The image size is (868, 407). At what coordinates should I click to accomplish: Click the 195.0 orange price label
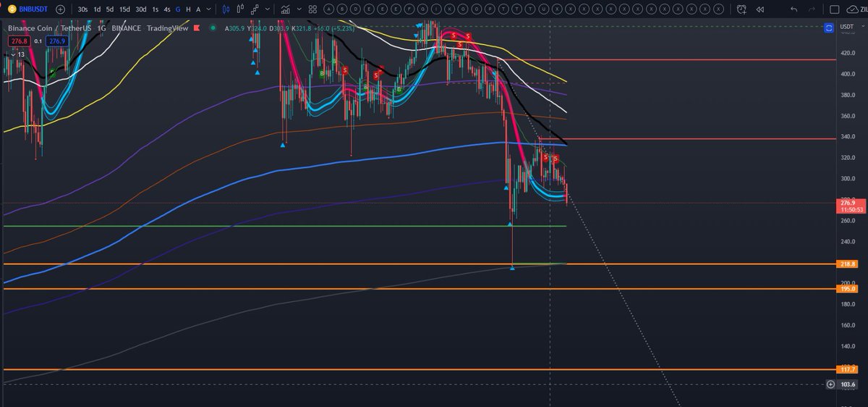(x=848, y=289)
